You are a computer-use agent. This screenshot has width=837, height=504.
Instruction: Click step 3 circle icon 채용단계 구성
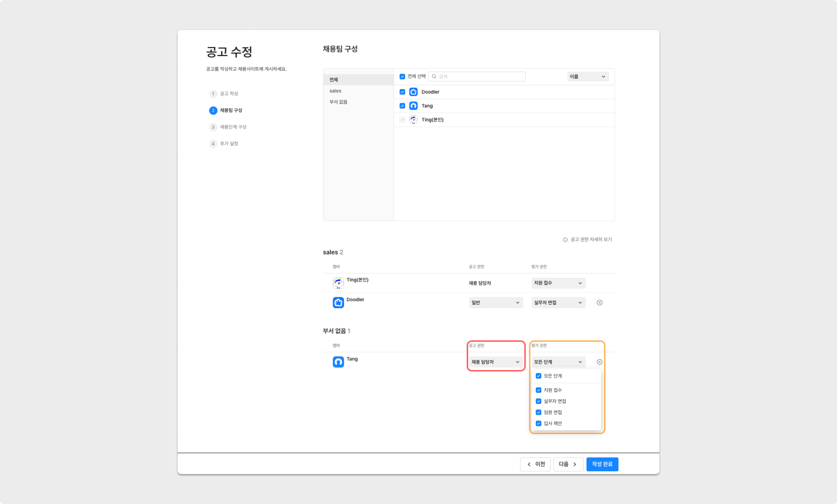click(213, 127)
